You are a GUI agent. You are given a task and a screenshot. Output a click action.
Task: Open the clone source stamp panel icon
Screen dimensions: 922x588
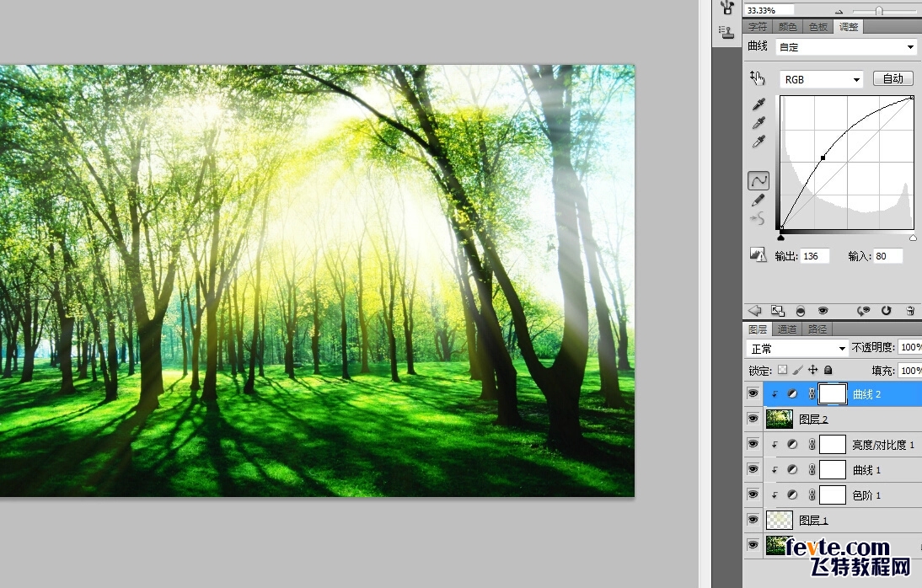727,32
